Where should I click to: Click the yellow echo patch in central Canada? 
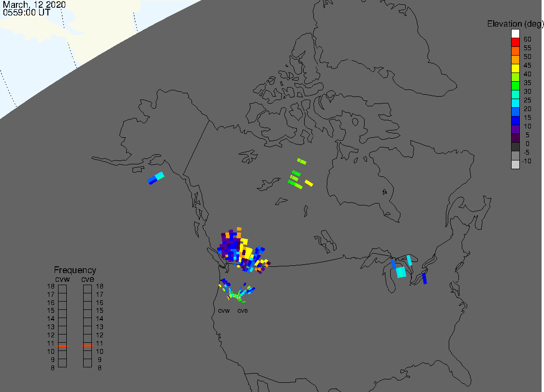309,183
